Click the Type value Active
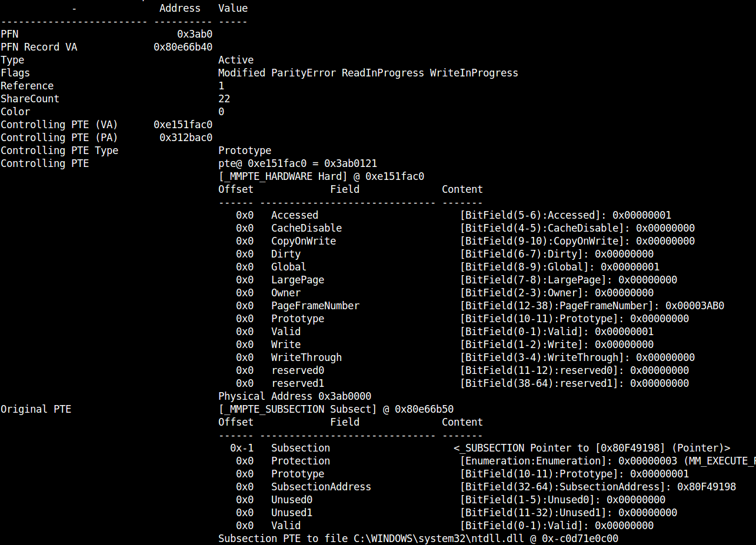This screenshot has height=545, width=756. pyautogui.click(x=236, y=60)
